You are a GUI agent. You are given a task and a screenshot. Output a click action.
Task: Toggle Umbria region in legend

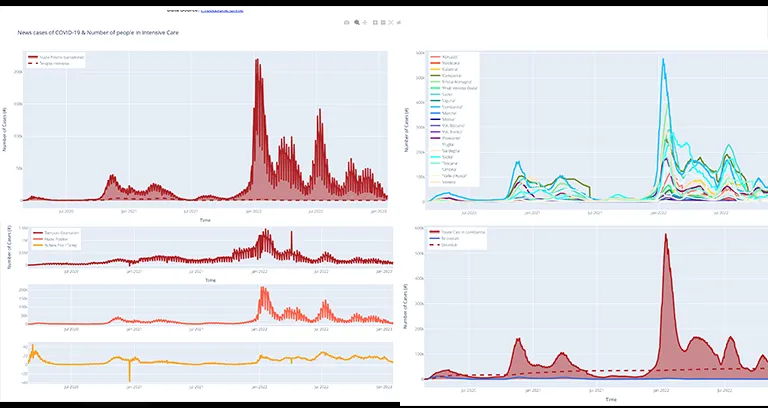tap(443, 169)
